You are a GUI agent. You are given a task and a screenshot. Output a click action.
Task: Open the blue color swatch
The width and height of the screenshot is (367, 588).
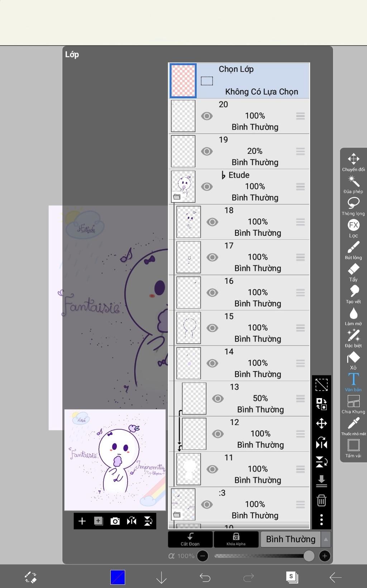click(x=118, y=577)
